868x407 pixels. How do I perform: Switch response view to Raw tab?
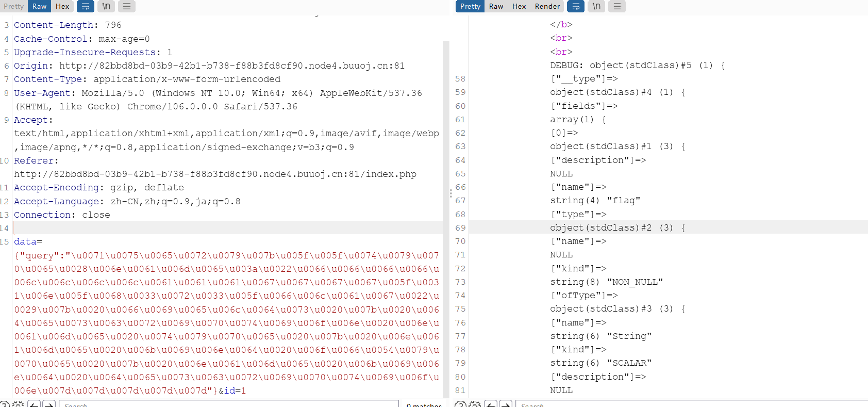coord(496,6)
